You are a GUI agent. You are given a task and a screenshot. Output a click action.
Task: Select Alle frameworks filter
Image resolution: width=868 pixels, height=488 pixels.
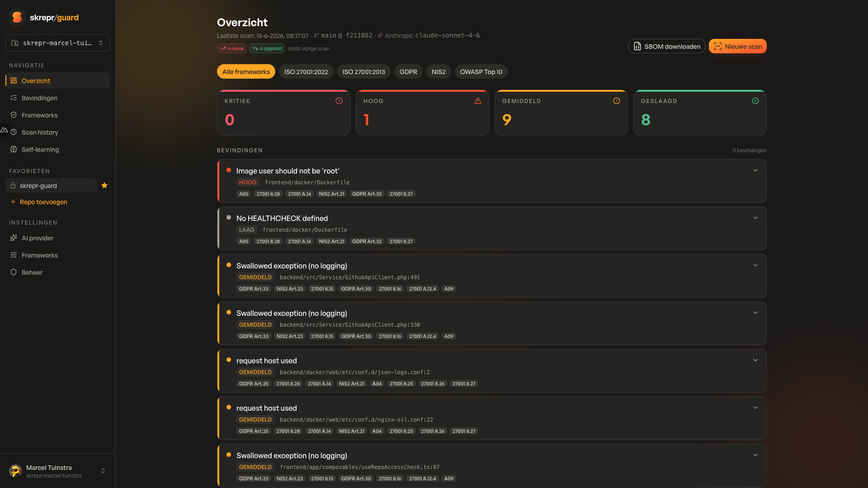coord(246,71)
